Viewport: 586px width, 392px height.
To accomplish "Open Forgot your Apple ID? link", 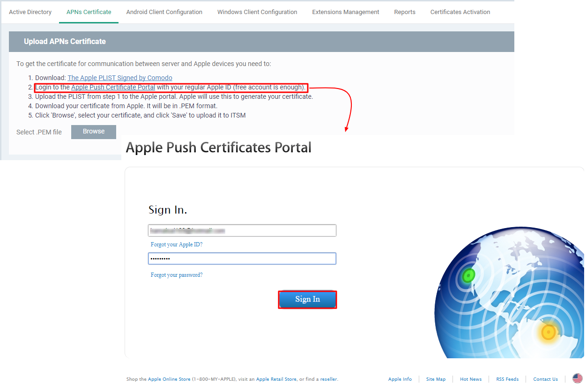I will (177, 244).
